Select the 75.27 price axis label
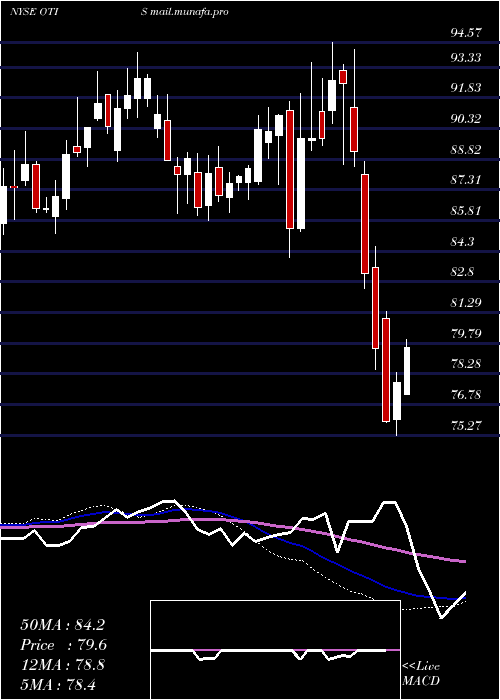500x700 pixels. click(x=467, y=425)
